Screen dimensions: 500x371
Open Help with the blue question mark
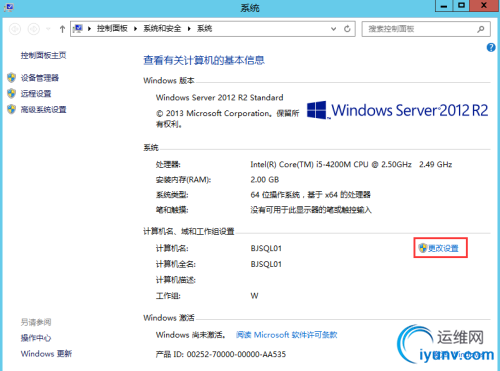tap(491, 47)
